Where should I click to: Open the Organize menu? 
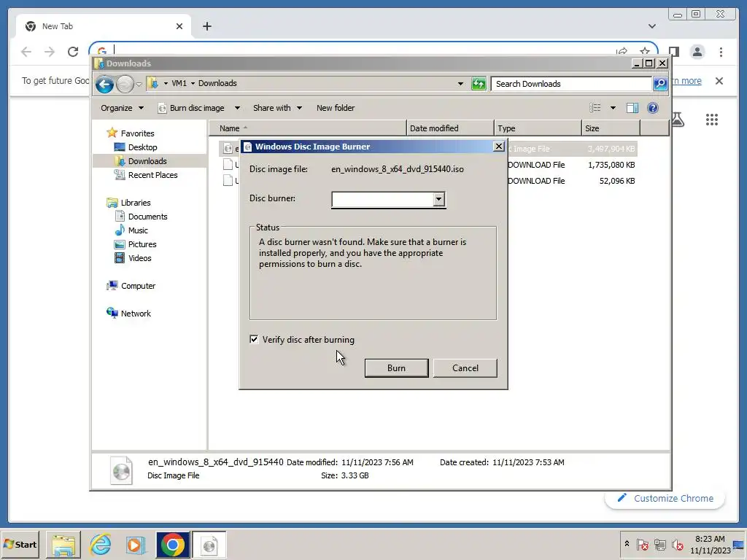point(122,108)
